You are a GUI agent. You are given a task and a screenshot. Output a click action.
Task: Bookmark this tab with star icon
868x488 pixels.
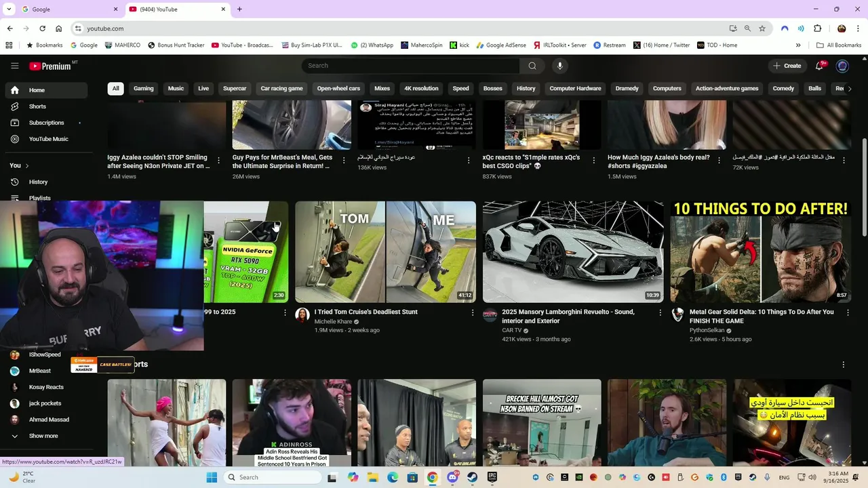click(x=762, y=28)
